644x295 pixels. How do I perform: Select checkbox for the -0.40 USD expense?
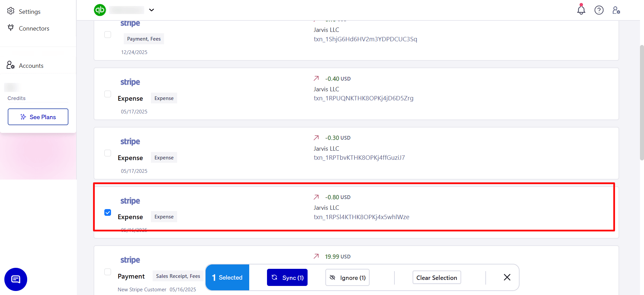(108, 94)
